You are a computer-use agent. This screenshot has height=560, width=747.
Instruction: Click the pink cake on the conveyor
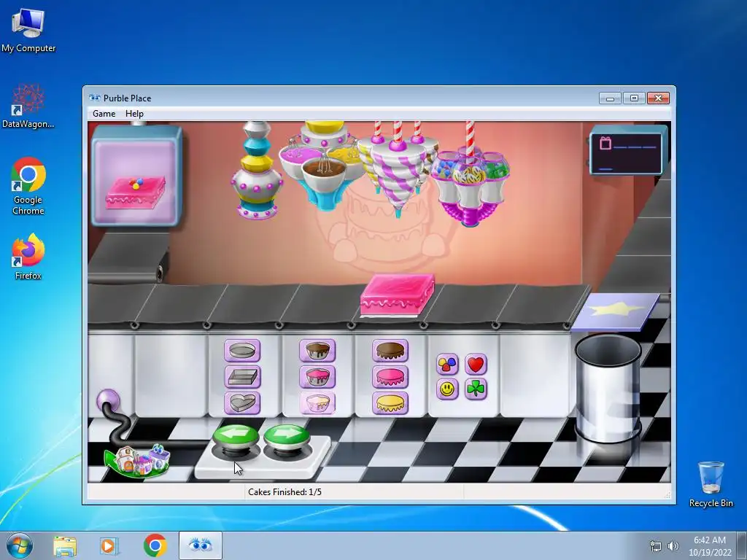point(398,295)
